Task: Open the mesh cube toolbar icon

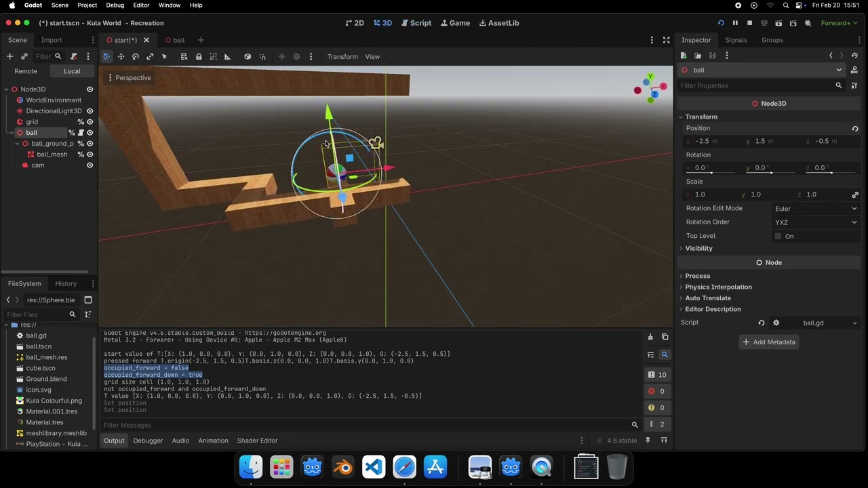Action: pos(248,57)
